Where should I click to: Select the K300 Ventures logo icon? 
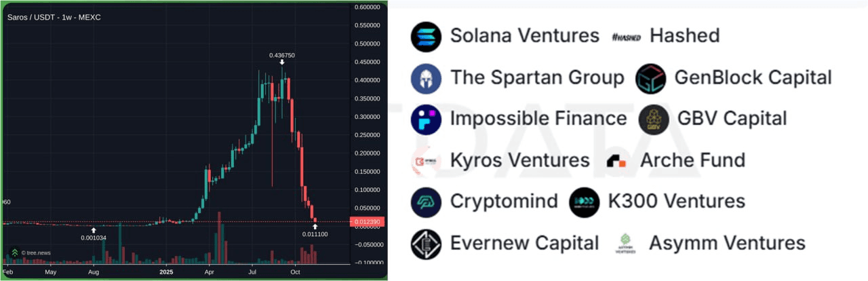tap(585, 202)
